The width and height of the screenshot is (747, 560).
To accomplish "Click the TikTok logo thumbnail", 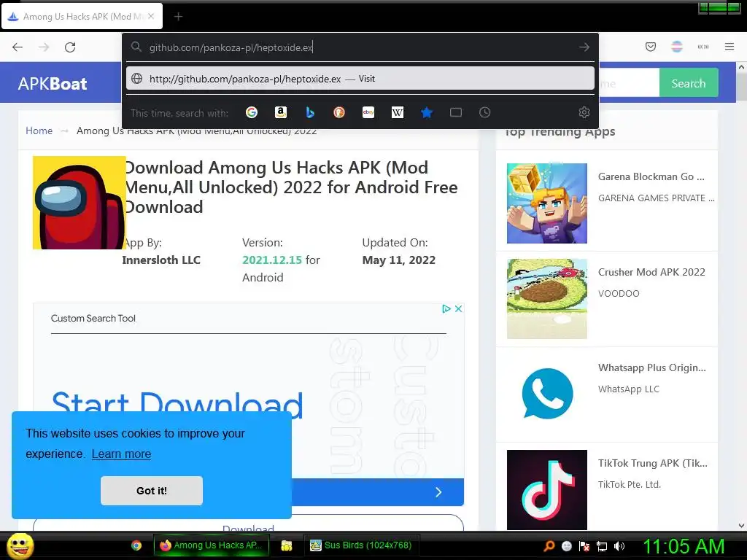I will point(547,490).
